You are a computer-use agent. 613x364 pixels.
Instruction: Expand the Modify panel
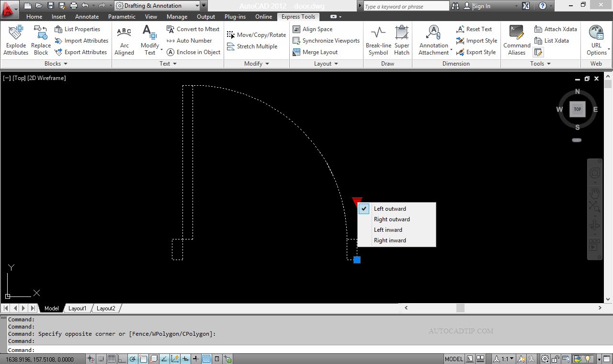tap(257, 64)
